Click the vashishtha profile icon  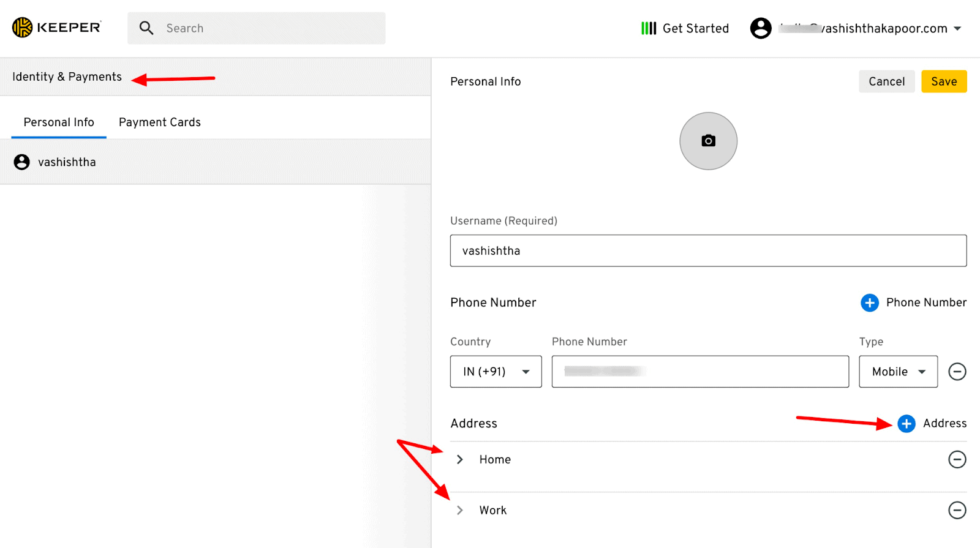22,162
